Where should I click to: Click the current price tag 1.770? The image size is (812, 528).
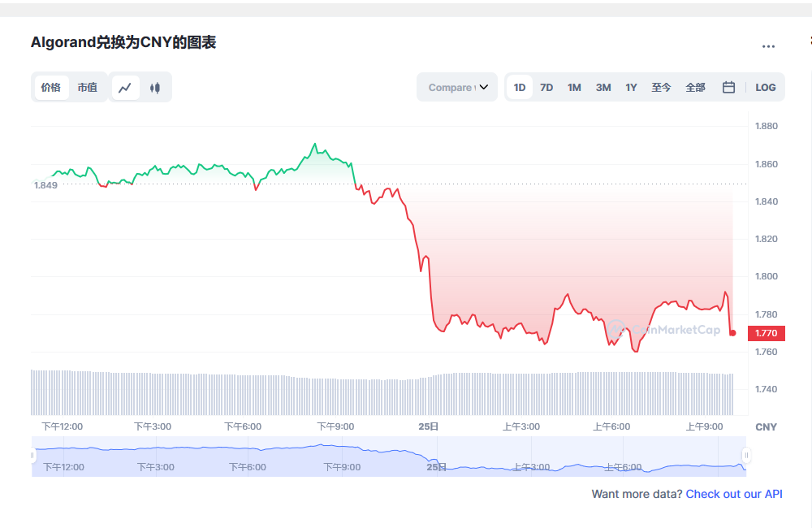pos(767,333)
